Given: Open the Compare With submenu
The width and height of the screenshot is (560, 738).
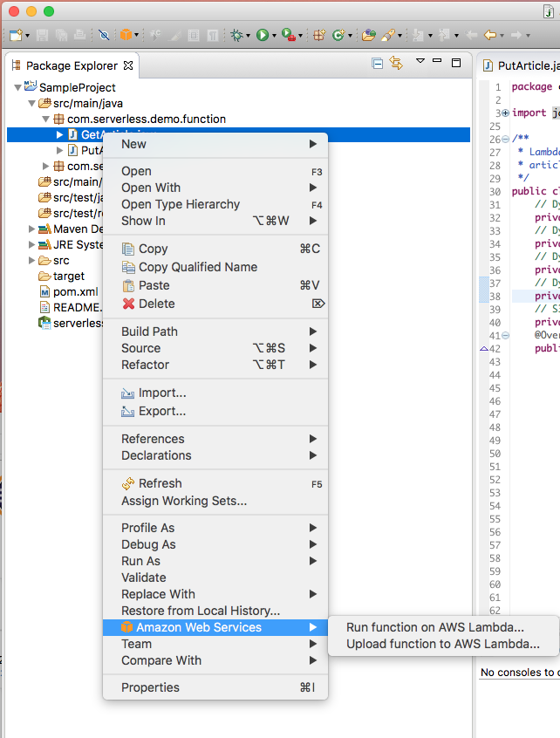Looking at the screenshot, I should click(x=215, y=661).
